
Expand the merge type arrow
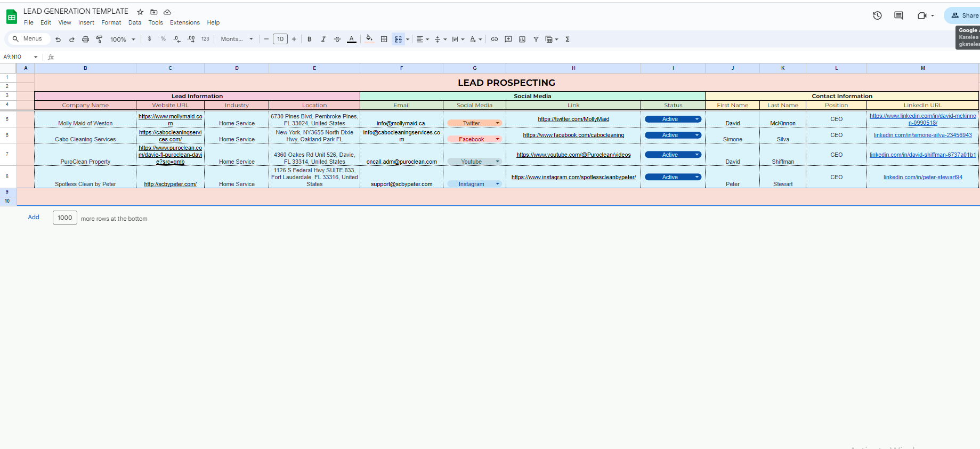click(x=408, y=39)
